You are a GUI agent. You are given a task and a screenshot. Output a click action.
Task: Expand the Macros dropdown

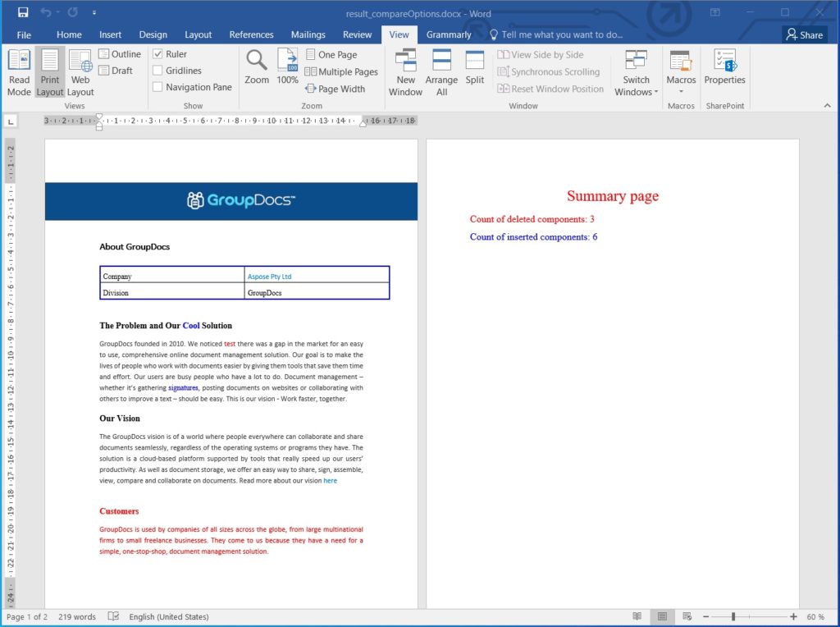click(681, 91)
